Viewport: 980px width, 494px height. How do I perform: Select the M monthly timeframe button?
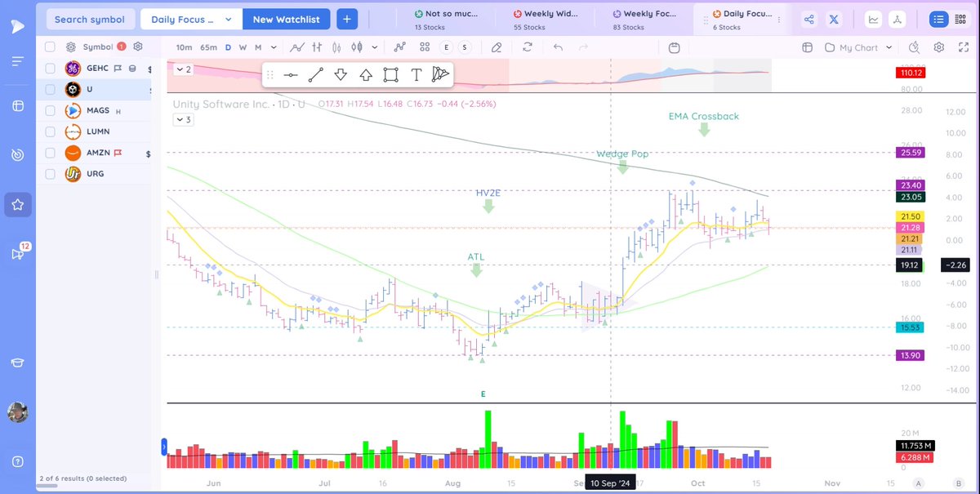click(x=257, y=47)
